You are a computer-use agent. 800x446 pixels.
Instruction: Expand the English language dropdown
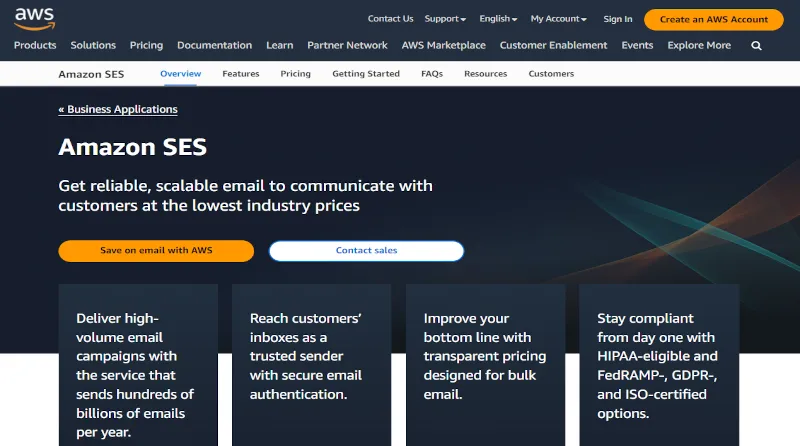pos(498,19)
